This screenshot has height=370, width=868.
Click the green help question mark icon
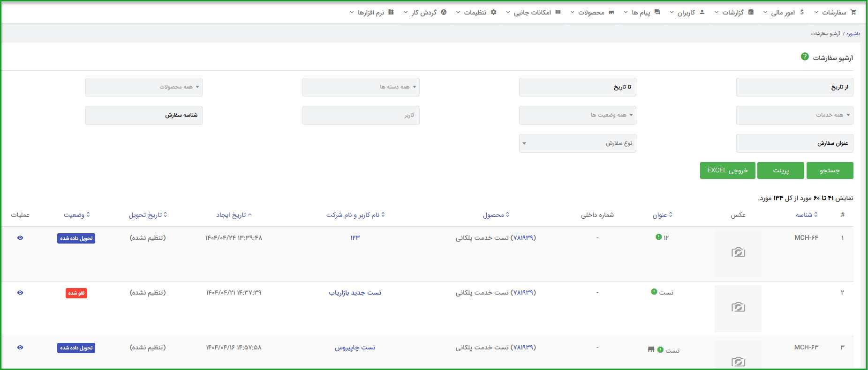[805, 57]
